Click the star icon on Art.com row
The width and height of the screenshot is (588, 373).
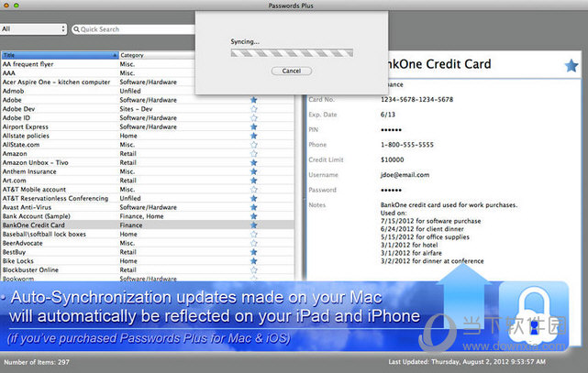coord(254,181)
